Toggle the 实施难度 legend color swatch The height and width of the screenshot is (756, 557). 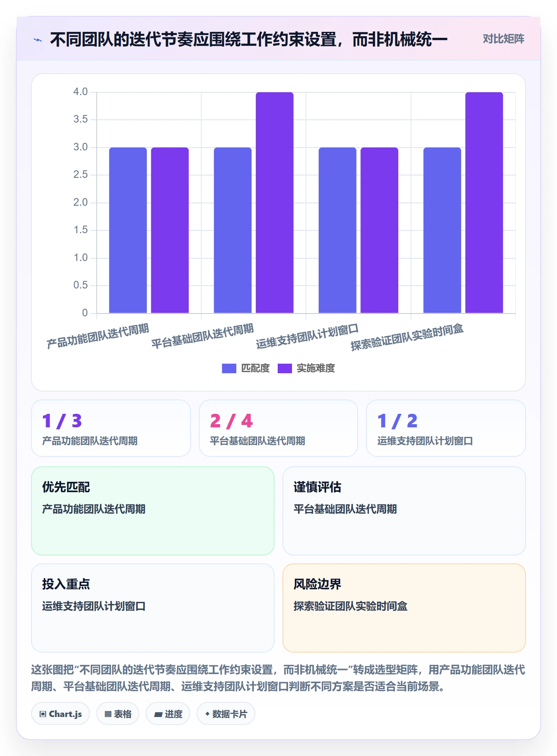(285, 368)
